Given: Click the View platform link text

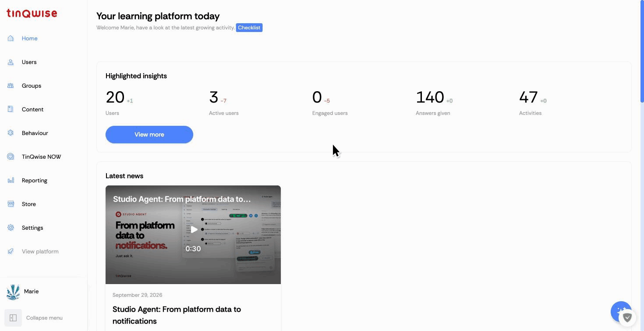Looking at the screenshot, I should [x=40, y=252].
